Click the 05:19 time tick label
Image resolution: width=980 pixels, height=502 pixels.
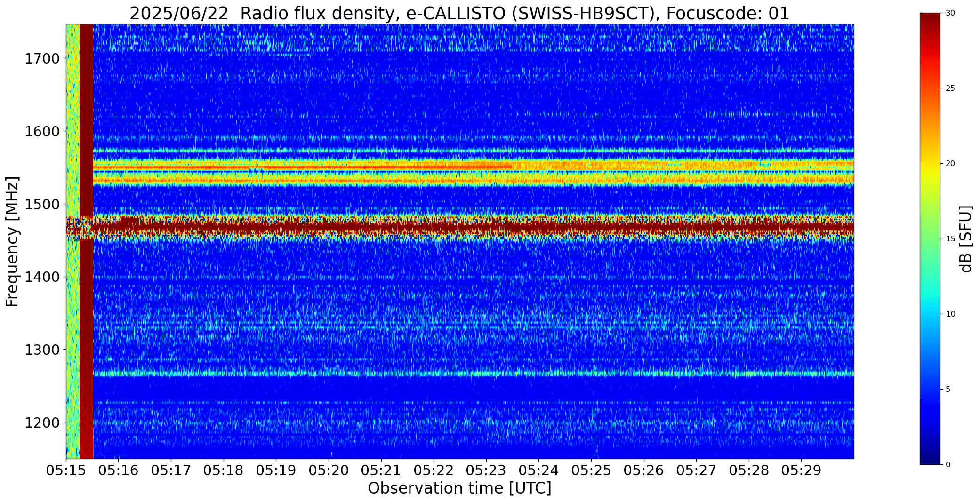[276, 470]
